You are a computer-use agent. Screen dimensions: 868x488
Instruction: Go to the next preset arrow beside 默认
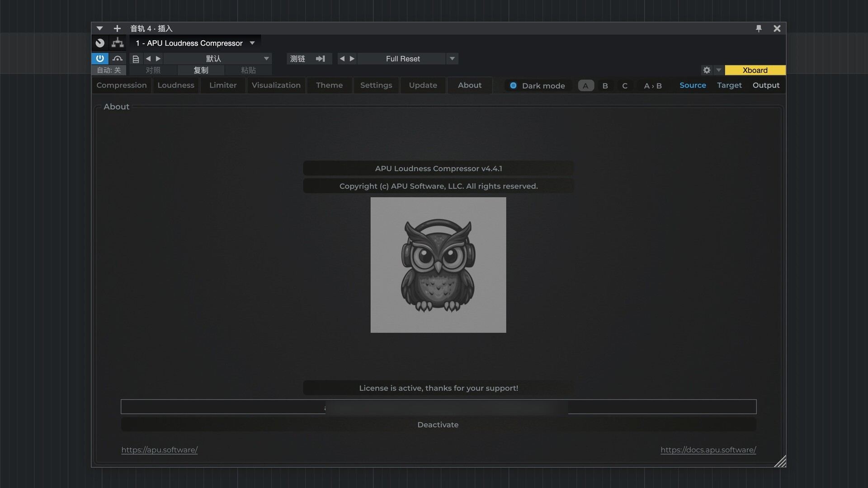(158, 59)
